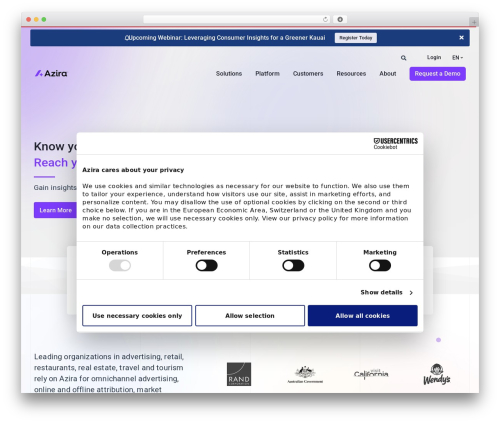Screen dimensions: 500x423
Task: Expand Show details in cookie dialog
Action: (387, 292)
